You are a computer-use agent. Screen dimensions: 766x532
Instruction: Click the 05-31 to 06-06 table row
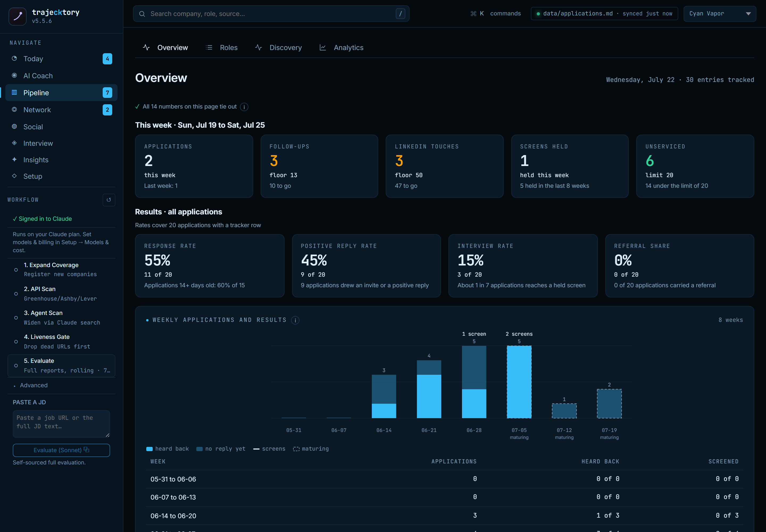click(445, 479)
